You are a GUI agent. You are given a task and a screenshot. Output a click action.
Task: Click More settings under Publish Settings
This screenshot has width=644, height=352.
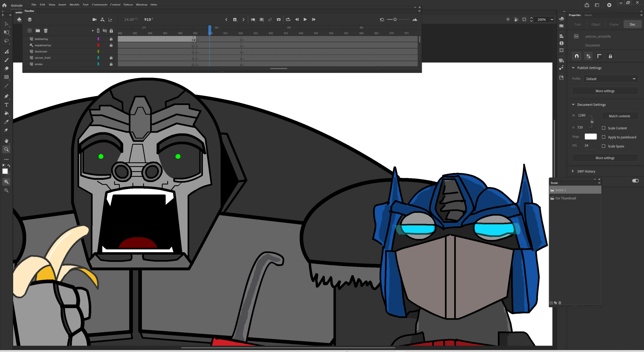coord(605,91)
